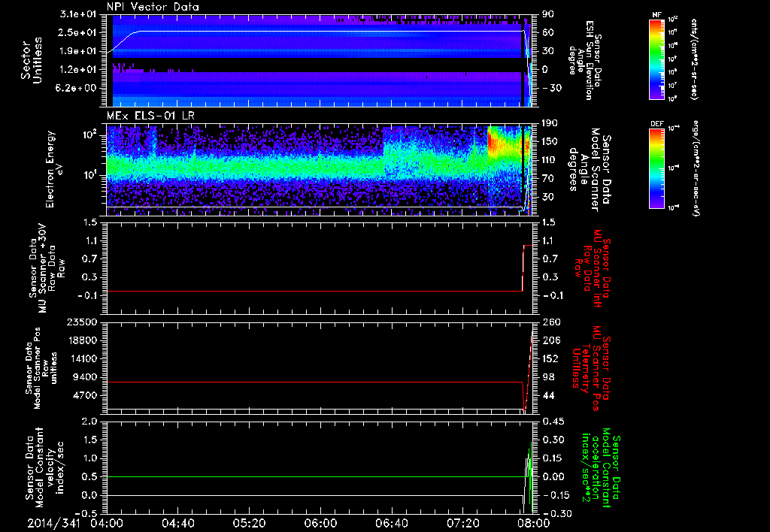Click the ESH Sun Elevation Angle axis label
Image resolution: width=770 pixels, height=532 pixels.
(585, 60)
